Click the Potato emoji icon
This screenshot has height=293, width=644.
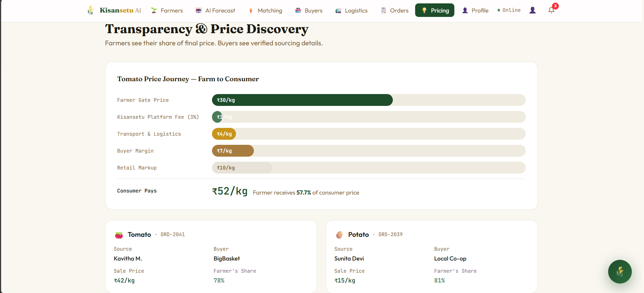point(339,235)
